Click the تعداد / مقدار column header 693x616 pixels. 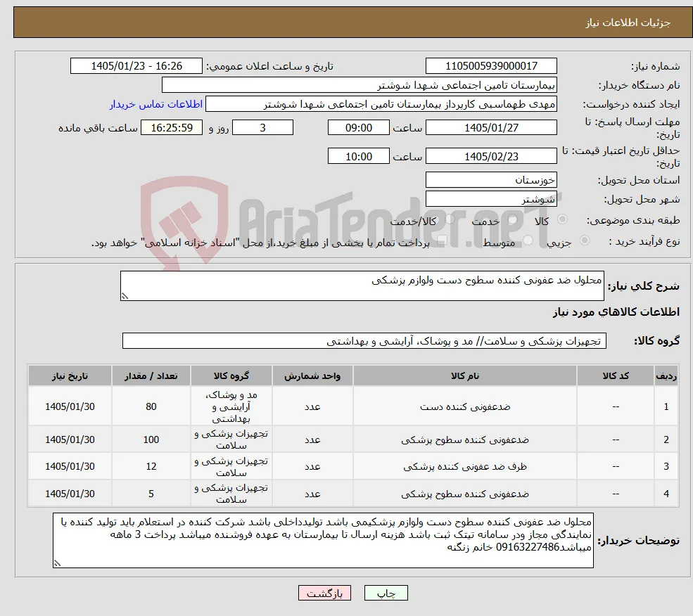pos(151,376)
